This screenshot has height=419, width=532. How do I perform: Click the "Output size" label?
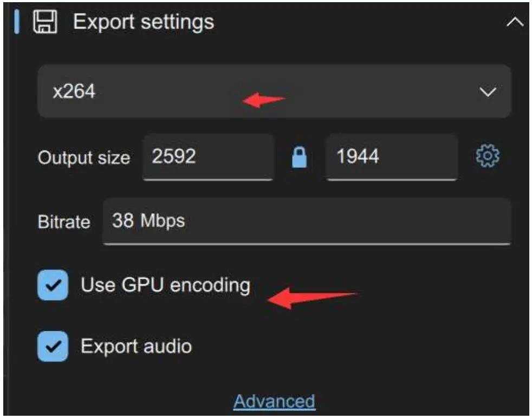[83, 158]
